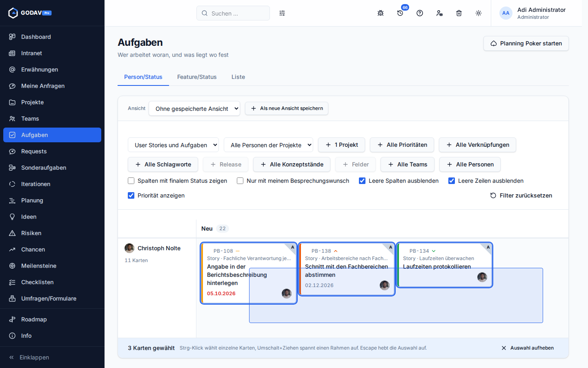The height and width of the screenshot is (368, 588).
Task: Switch to Feature/Status tab
Action: tap(197, 77)
